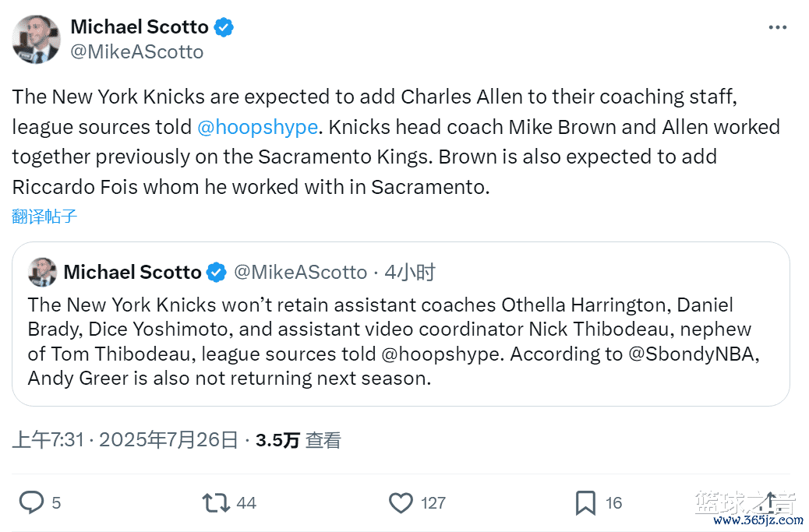
Task: Click Michael Scotto's verified badge at top
Action: (224, 27)
